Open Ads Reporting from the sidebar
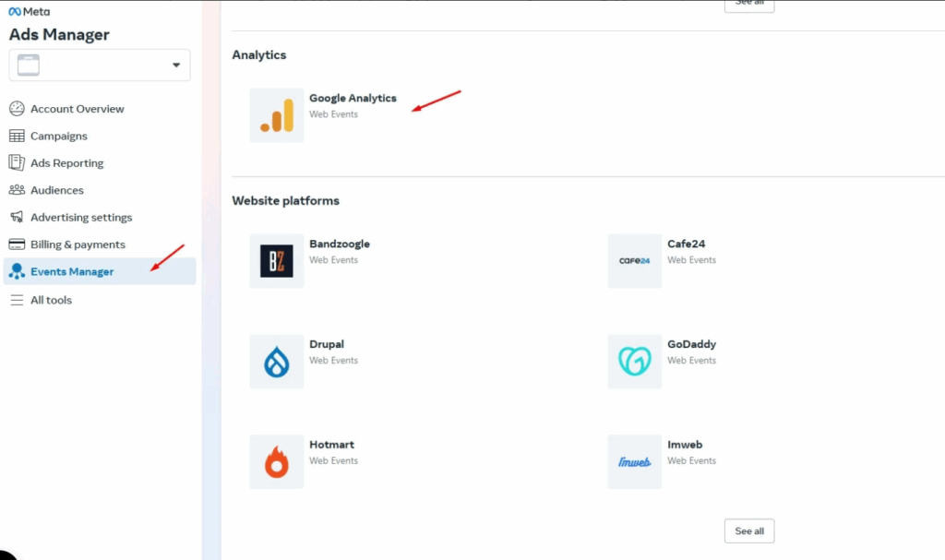This screenshot has height=560, width=945. [x=66, y=163]
